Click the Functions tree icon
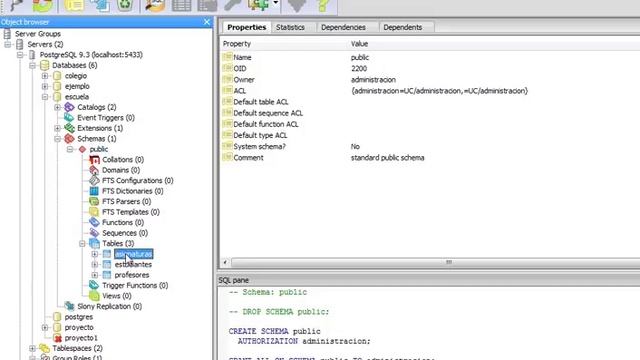This screenshot has height=360, width=640. click(x=94, y=222)
